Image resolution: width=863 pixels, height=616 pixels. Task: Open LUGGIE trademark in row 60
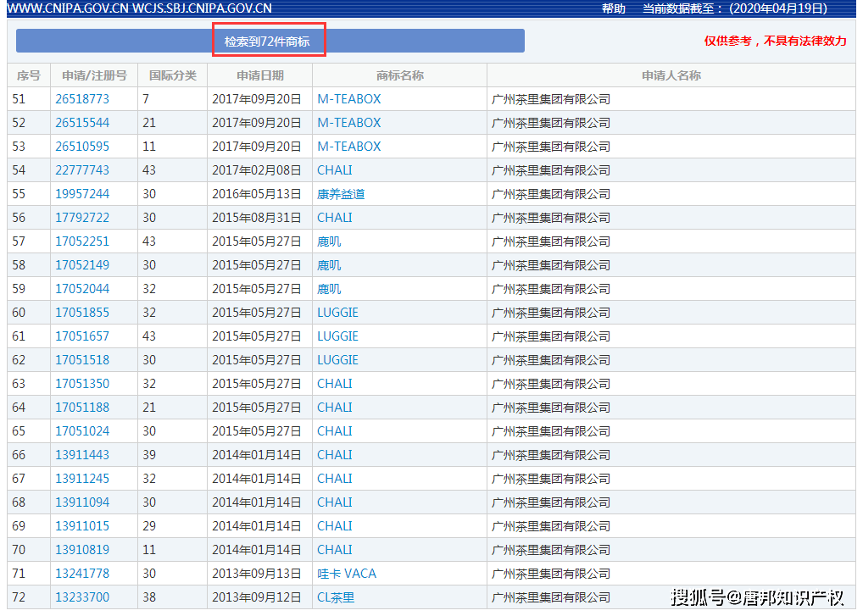[337, 313]
